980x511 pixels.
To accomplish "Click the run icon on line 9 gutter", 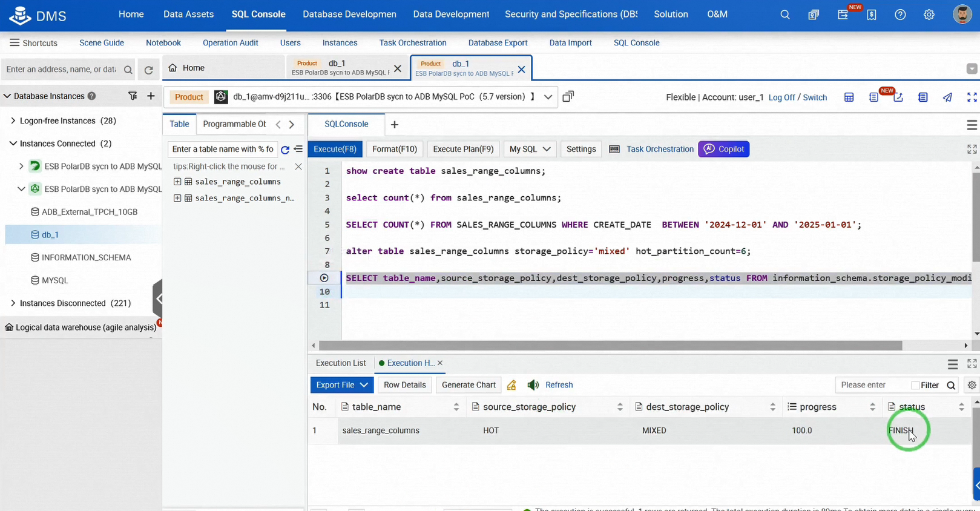I will pos(324,278).
